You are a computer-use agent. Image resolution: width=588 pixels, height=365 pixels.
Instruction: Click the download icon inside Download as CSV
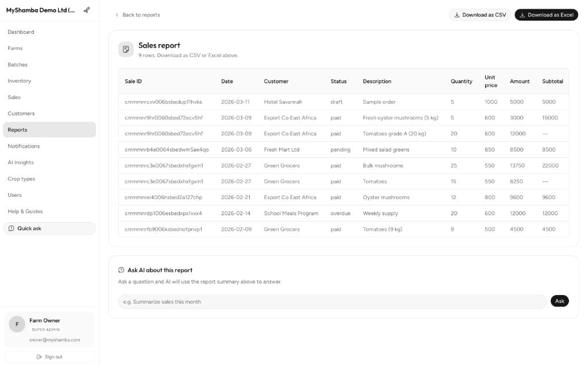(458, 14)
